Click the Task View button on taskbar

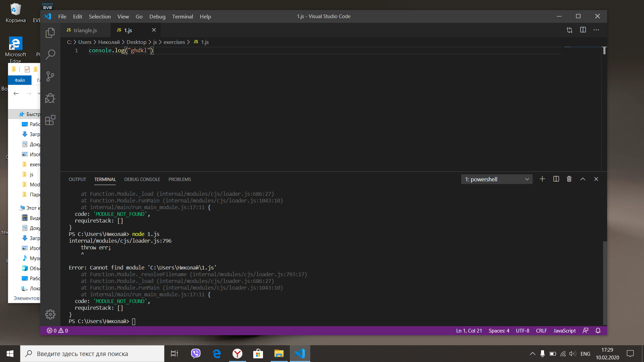(x=174, y=354)
